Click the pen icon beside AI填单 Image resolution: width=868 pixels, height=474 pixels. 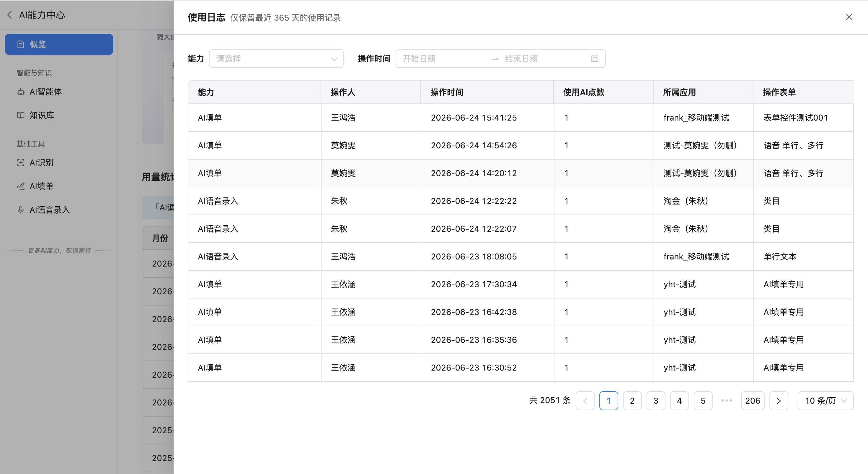[21, 186]
